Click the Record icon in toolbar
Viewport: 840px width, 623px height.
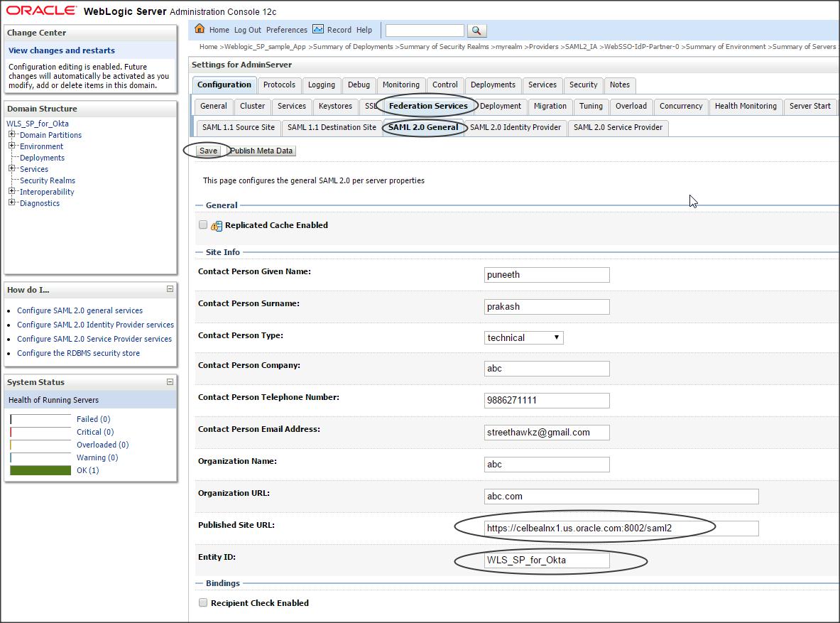tap(318, 29)
